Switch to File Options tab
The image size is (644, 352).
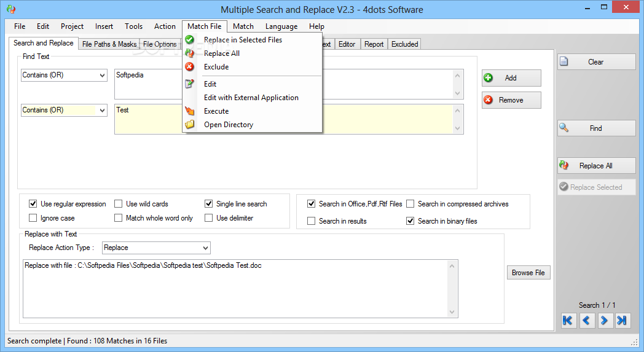click(160, 44)
